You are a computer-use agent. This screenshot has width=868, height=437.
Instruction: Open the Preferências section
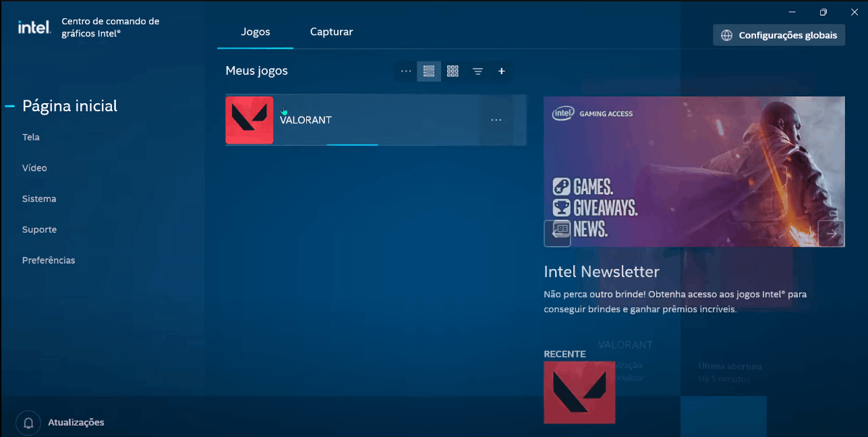[49, 260]
